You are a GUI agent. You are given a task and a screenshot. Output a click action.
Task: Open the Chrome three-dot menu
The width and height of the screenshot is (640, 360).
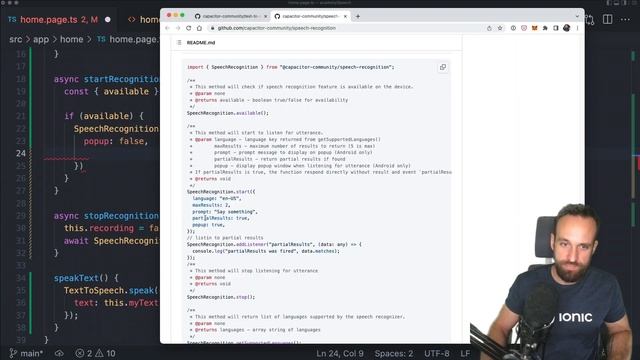pyautogui.click(x=577, y=28)
